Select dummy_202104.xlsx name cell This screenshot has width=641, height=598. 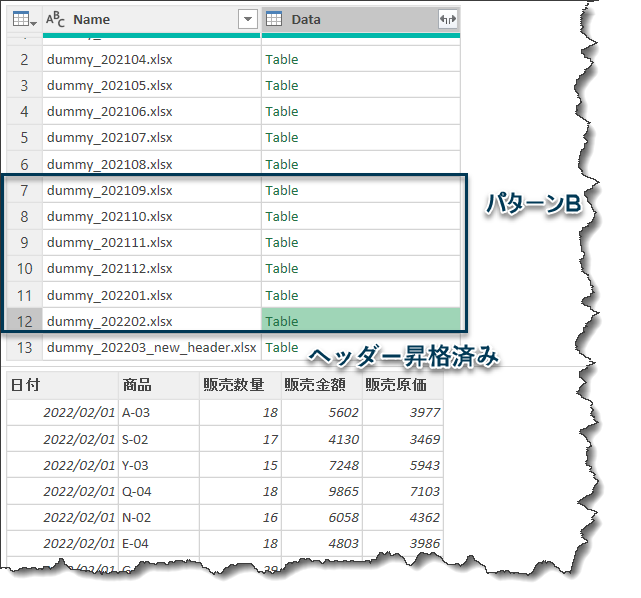[x=152, y=59]
